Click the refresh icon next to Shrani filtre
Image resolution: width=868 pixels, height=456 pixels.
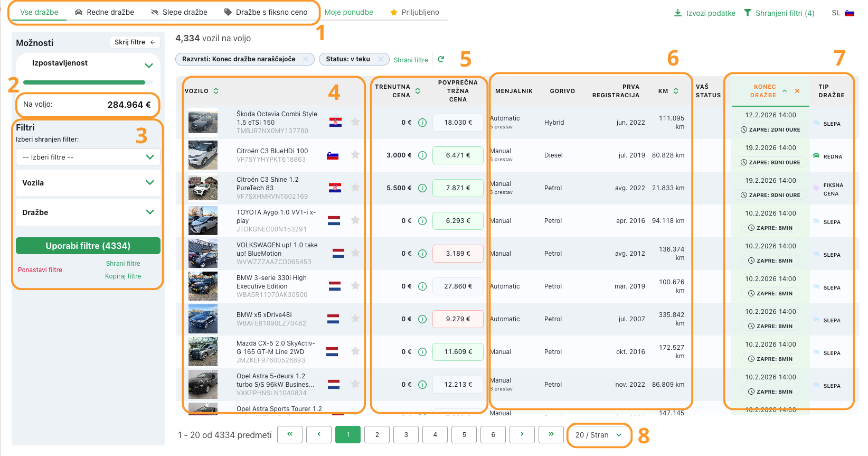[x=441, y=59]
